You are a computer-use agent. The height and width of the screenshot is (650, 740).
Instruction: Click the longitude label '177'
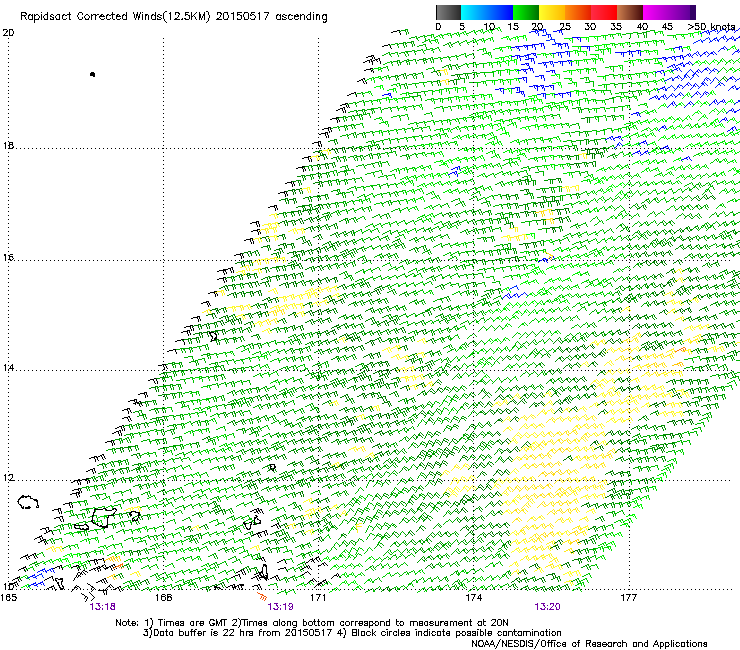tap(629, 598)
